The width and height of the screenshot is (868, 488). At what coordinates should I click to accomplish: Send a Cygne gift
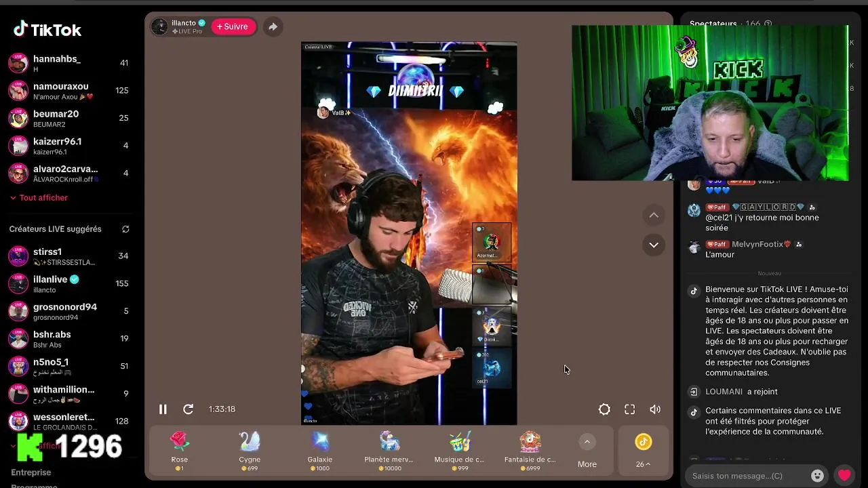[x=250, y=451]
